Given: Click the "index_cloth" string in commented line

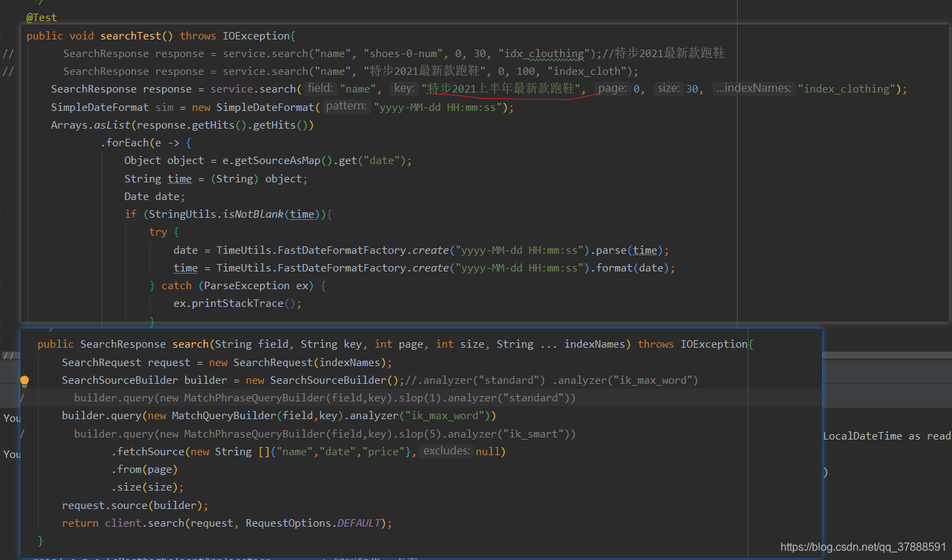Looking at the screenshot, I should point(587,71).
